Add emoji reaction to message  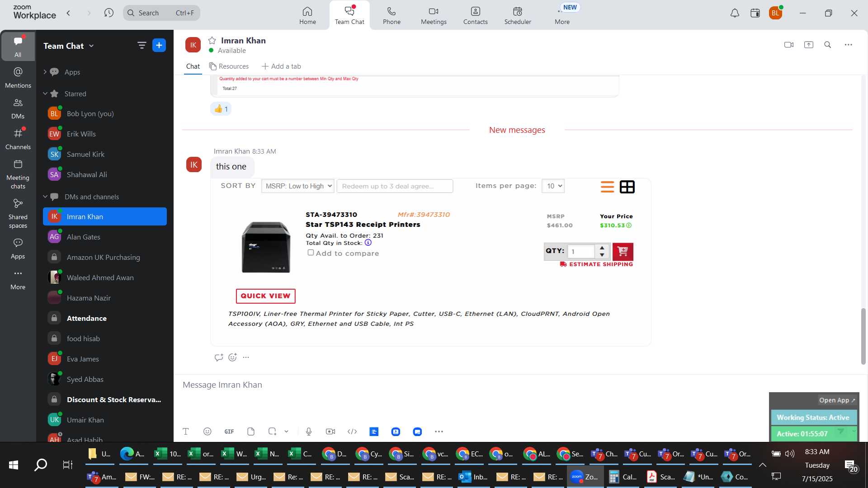click(232, 357)
